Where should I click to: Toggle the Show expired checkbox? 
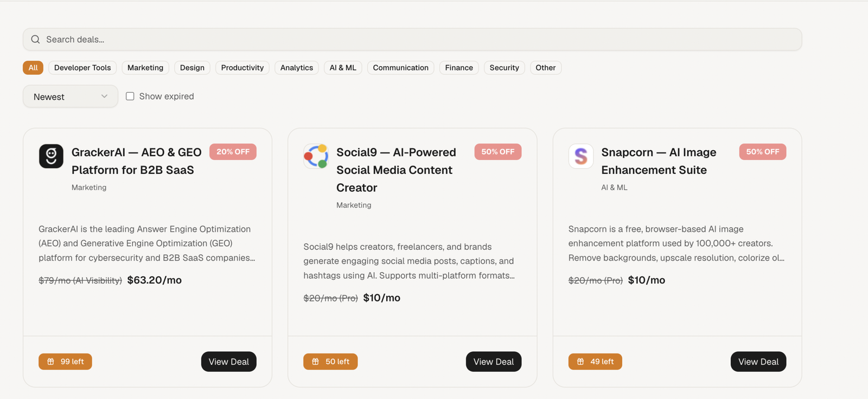tap(130, 96)
